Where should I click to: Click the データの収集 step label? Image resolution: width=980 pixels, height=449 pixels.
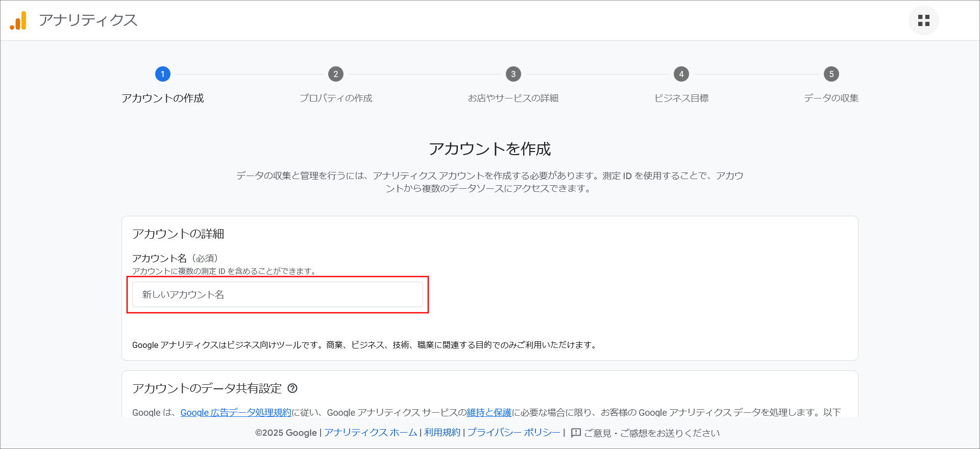tap(831, 98)
